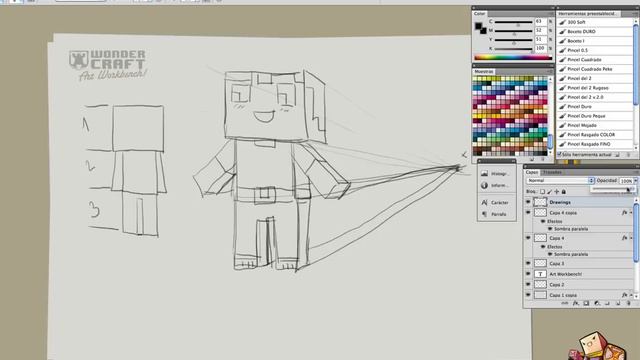This screenshot has width=640, height=360.
Task: Select the Pincel del 2 preset
Action: [595, 78]
